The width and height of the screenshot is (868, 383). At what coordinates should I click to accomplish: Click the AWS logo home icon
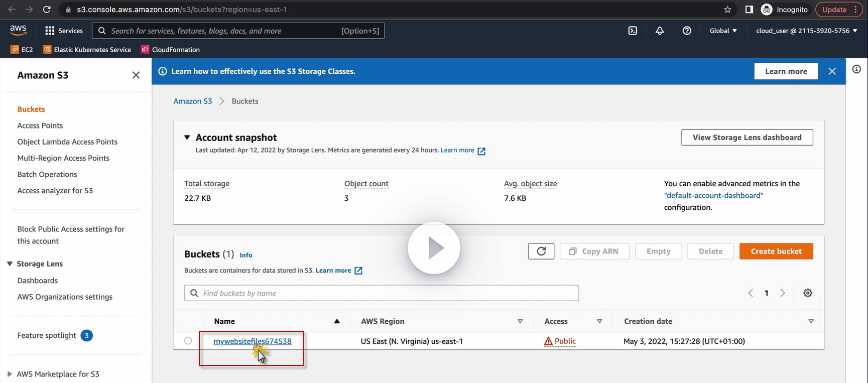click(18, 30)
